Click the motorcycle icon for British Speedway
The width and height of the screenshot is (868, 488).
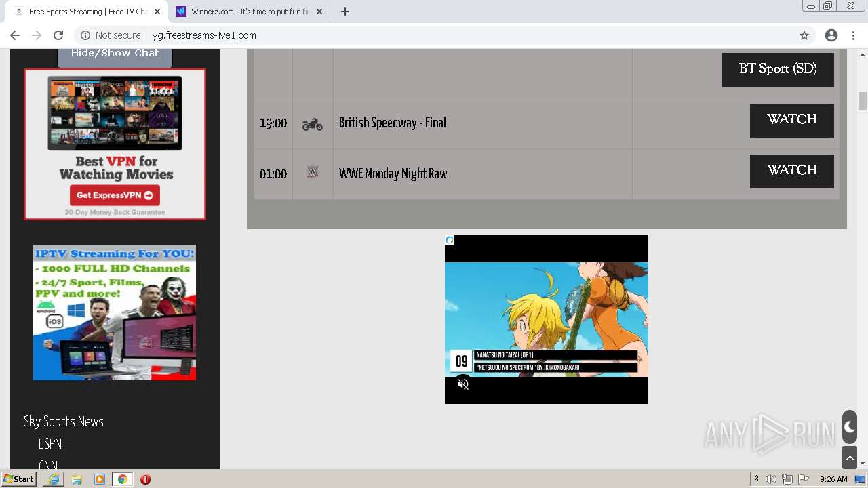(x=312, y=124)
